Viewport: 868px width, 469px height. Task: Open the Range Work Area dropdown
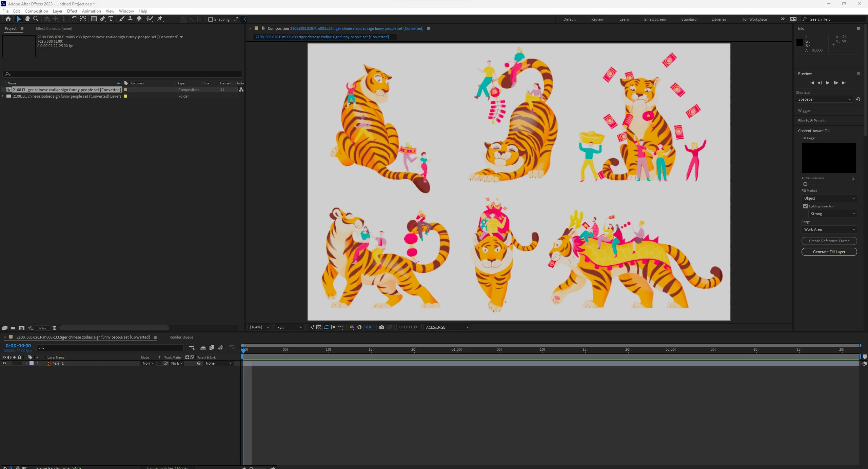829,229
